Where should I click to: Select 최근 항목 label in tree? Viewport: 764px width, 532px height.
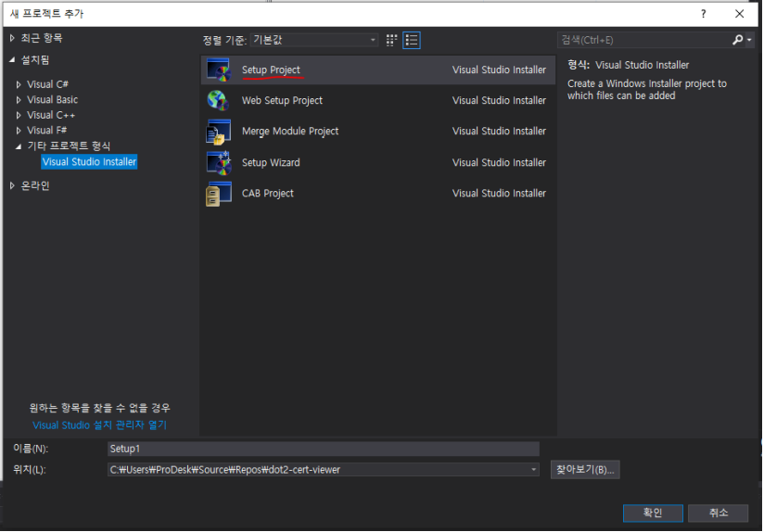click(x=42, y=38)
